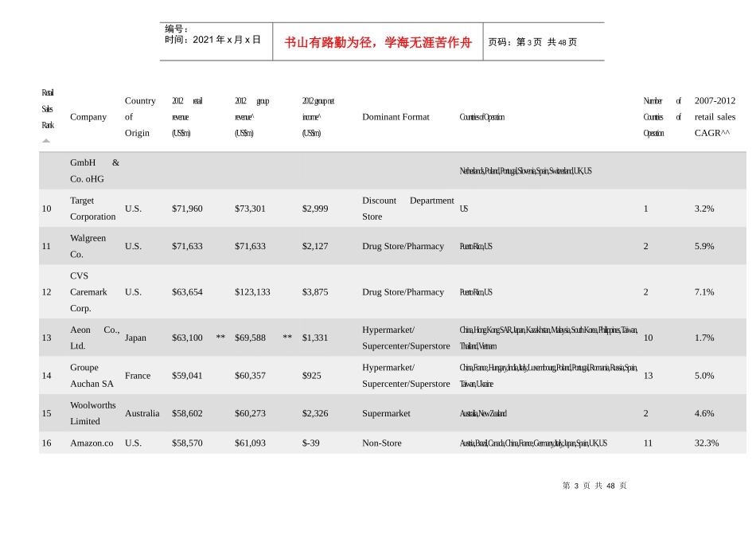
Task: Select the $3,875 net income value
Action: (315, 292)
